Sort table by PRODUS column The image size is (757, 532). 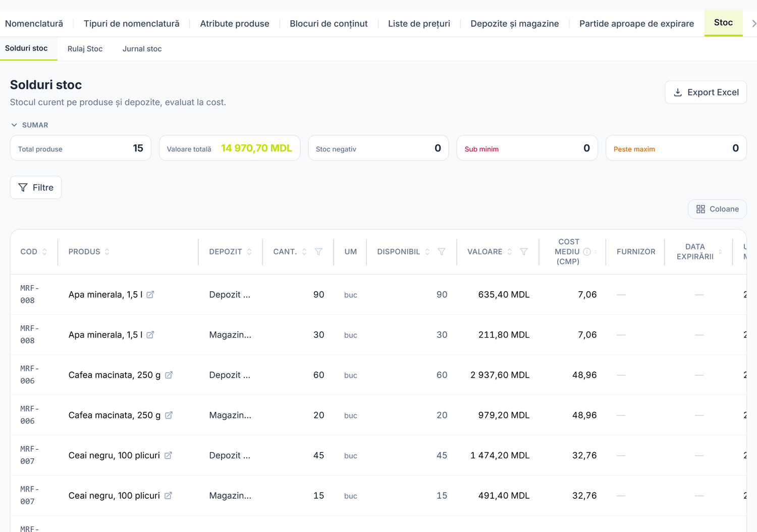(x=107, y=252)
